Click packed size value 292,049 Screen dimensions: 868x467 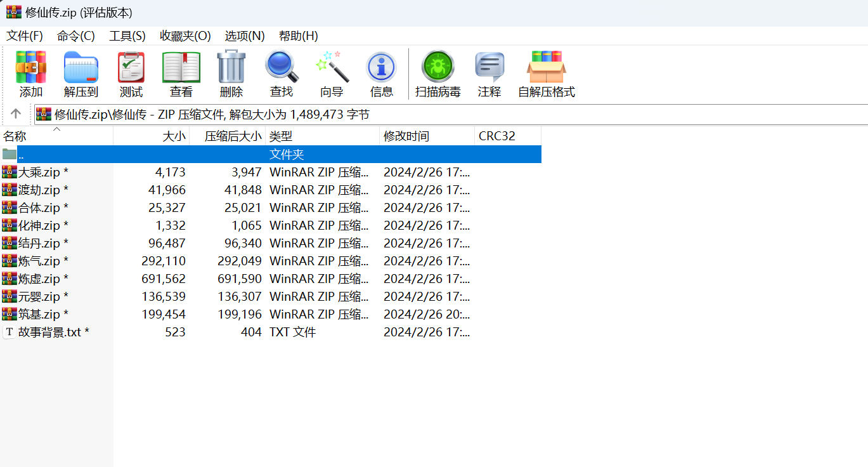pyautogui.click(x=240, y=261)
